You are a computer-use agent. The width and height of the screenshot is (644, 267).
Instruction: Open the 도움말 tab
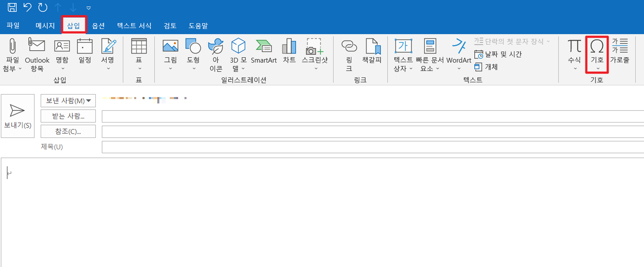click(x=198, y=26)
